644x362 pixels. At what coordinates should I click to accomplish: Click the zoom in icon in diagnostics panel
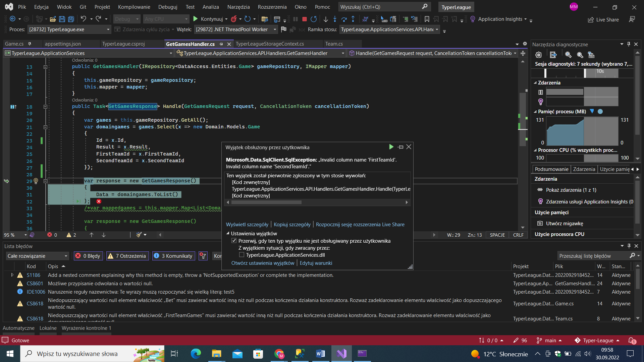pos(568,55)
